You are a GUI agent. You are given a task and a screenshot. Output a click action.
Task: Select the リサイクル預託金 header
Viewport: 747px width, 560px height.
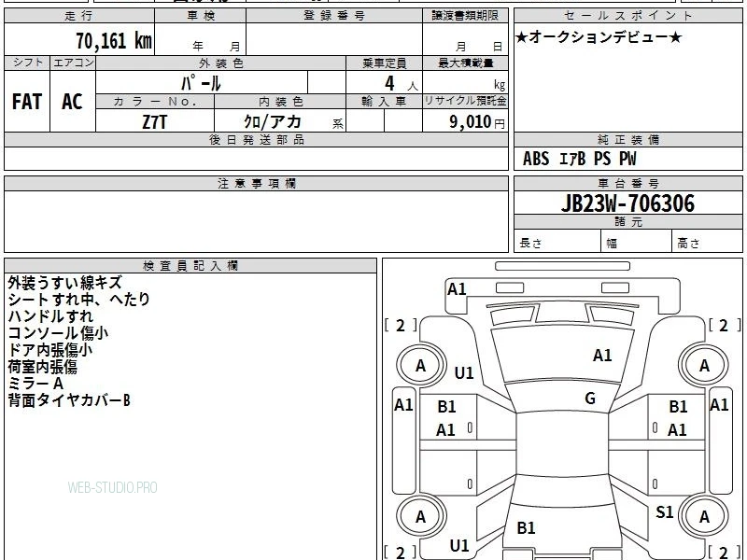(x=465, y=101)
